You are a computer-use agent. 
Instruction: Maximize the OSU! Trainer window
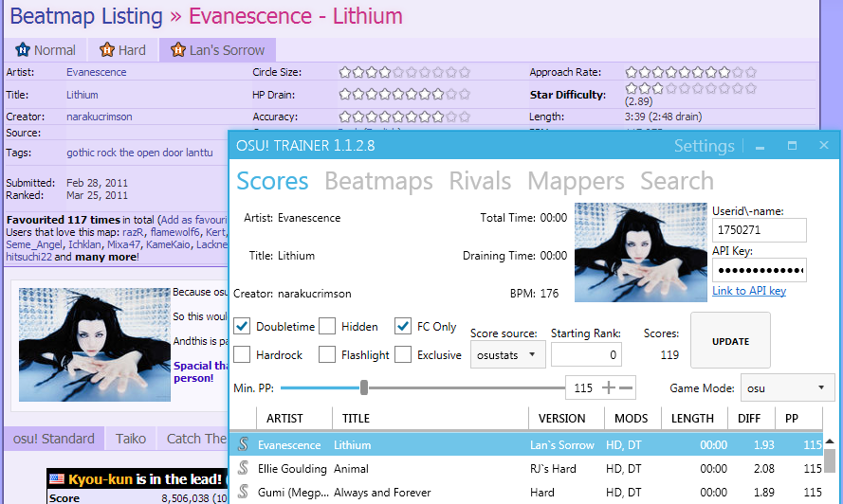[x=792, y=146]
